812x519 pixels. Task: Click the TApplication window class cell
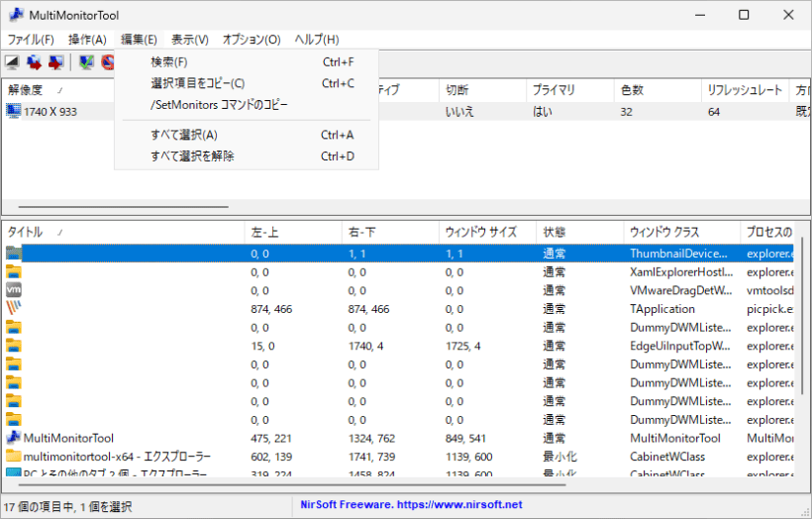coord(662,309)
